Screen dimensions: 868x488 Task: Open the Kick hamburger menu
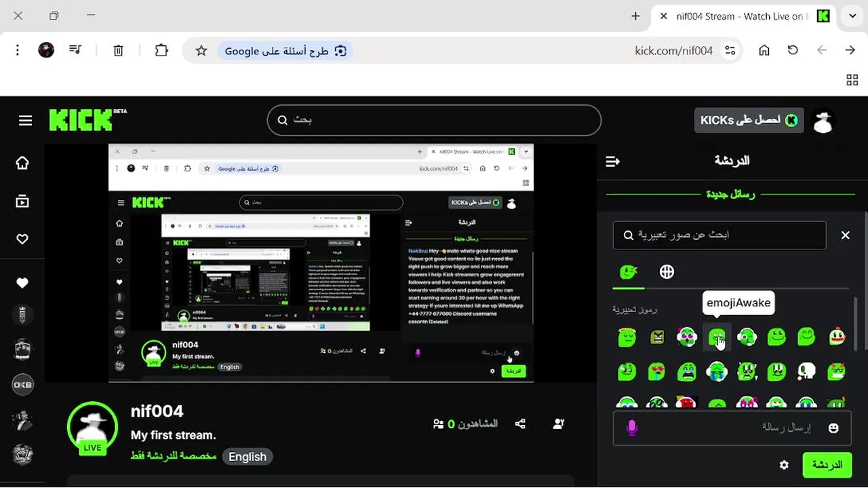tap(25, 121)
